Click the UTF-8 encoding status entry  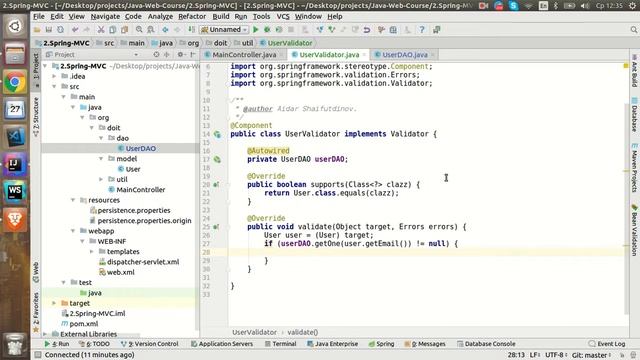pos(556,355)
